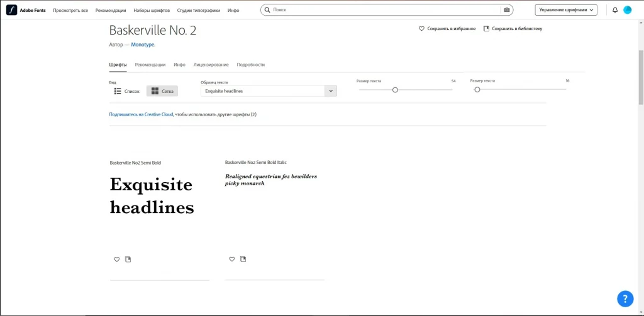Click Сохранить в библиотеку button
Viewport: 644px width, 316px height.
pos(513,29)
